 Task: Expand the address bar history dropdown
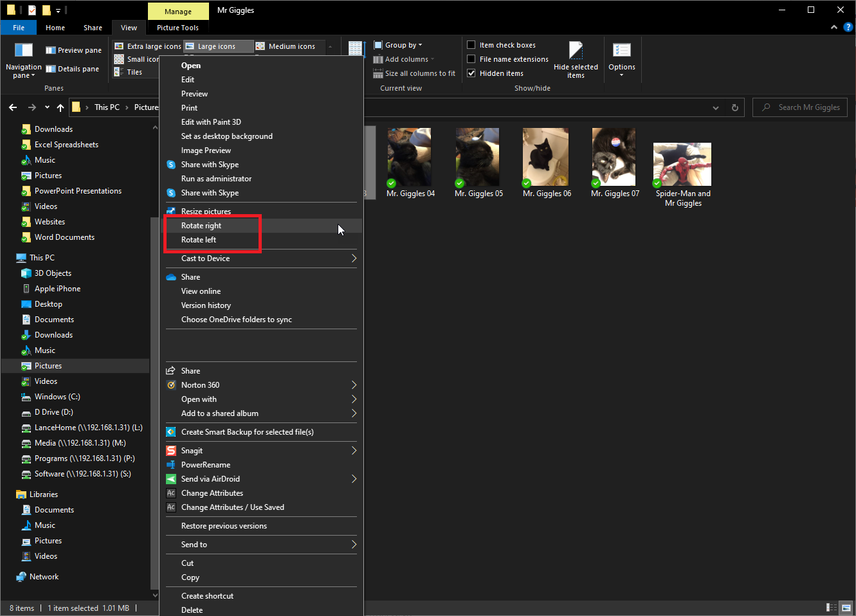click(715, 107)
